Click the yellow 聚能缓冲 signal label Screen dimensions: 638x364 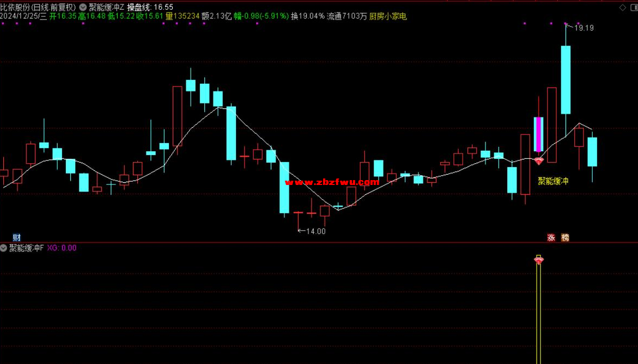click(x=553, y=181)
